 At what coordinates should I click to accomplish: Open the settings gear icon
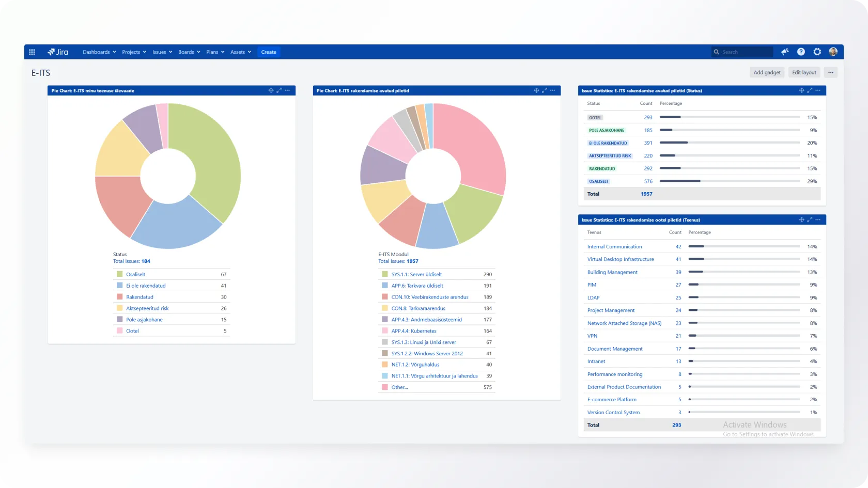[x=817, y=52]
